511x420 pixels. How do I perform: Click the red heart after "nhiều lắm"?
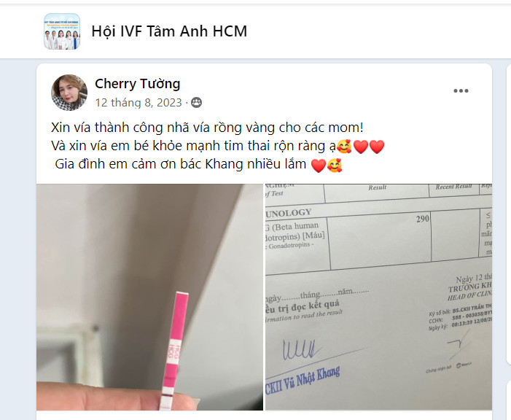(319, 166)
